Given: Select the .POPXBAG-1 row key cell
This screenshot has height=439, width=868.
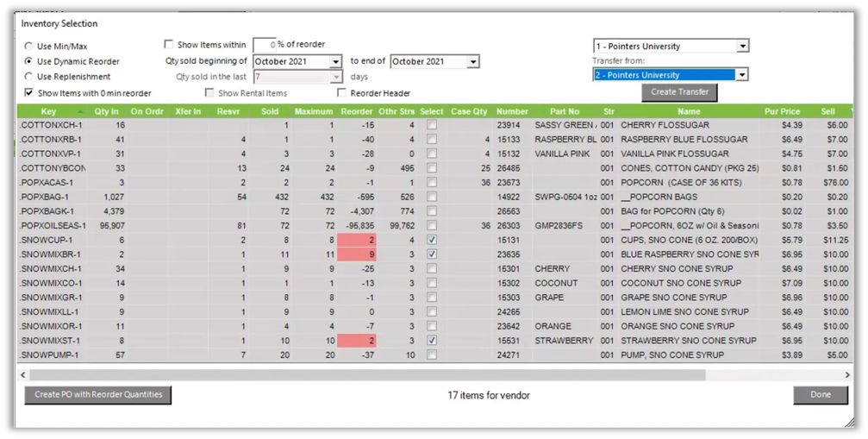Looking at the screenshot, I should (x=49, y=197).
